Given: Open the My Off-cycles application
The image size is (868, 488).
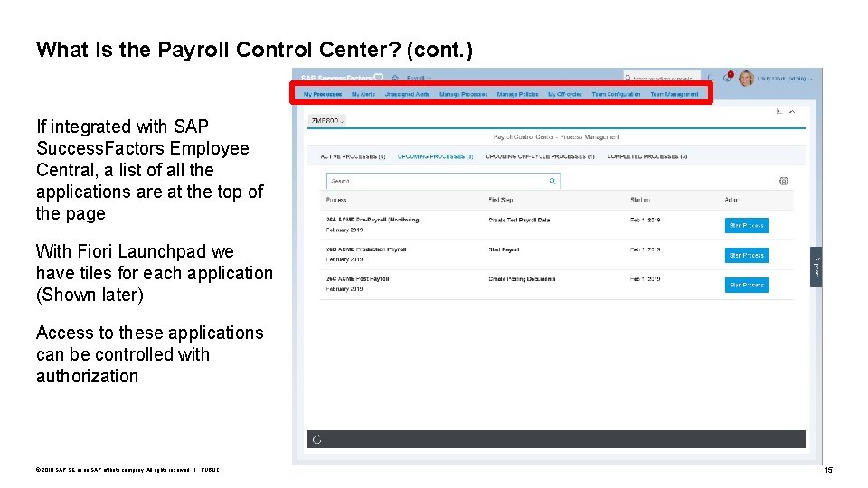Looking at the screenshot, I should (x=564, y=94).
